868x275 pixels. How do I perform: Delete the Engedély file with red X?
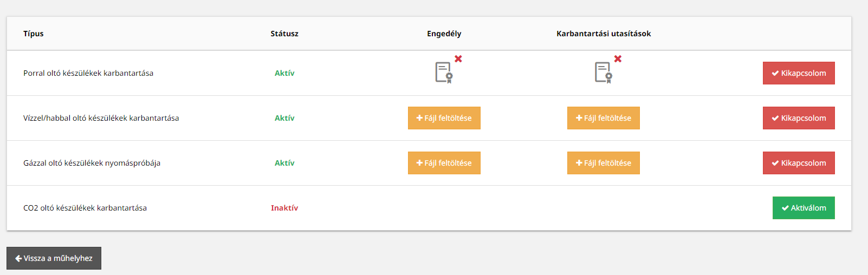pos(458,58)
